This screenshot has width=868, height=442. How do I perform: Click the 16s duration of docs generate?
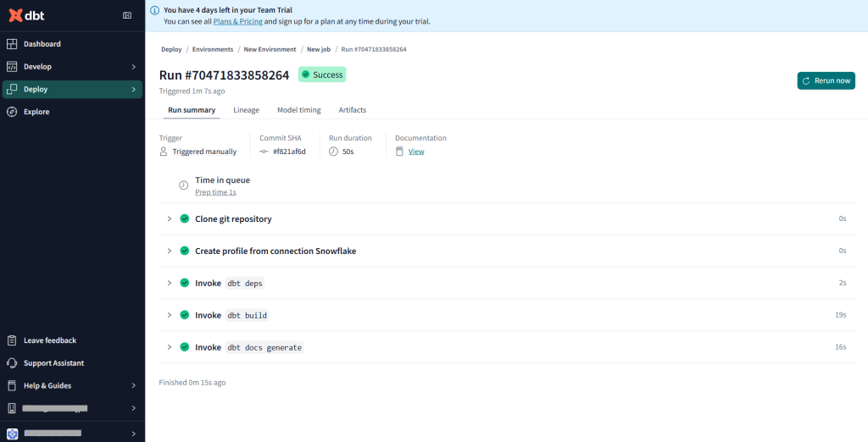click(x=841, y=347)
